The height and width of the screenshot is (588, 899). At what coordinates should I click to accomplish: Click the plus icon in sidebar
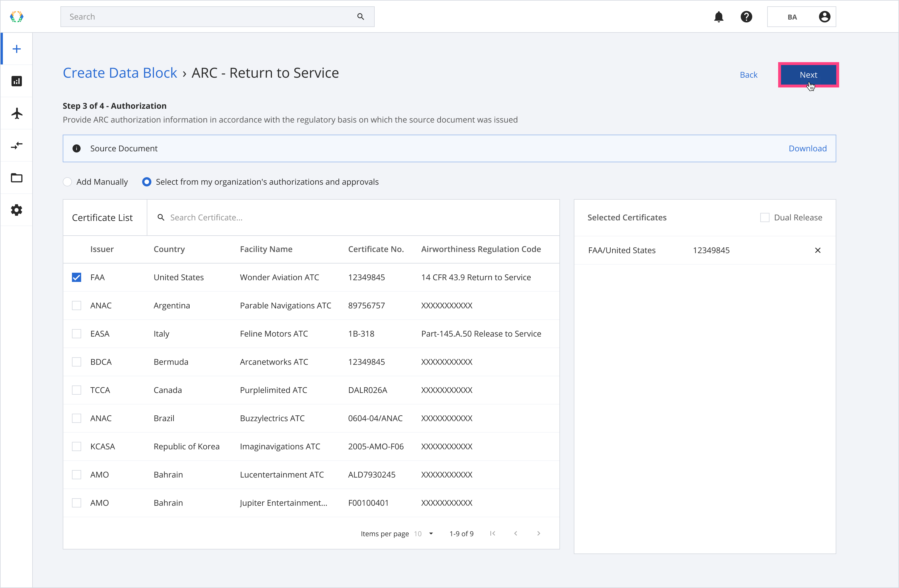pyautogui.click(x=16, y=49)
